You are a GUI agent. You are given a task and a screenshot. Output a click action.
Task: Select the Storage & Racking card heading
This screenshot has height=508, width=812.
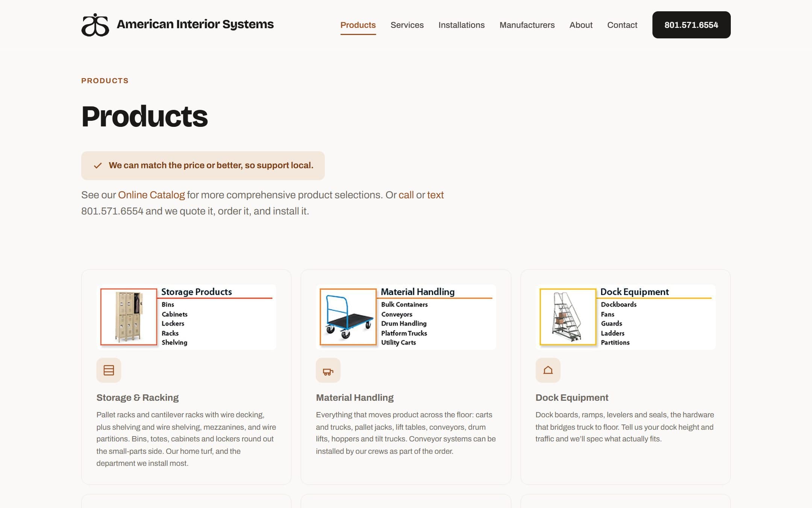[138, 398]
